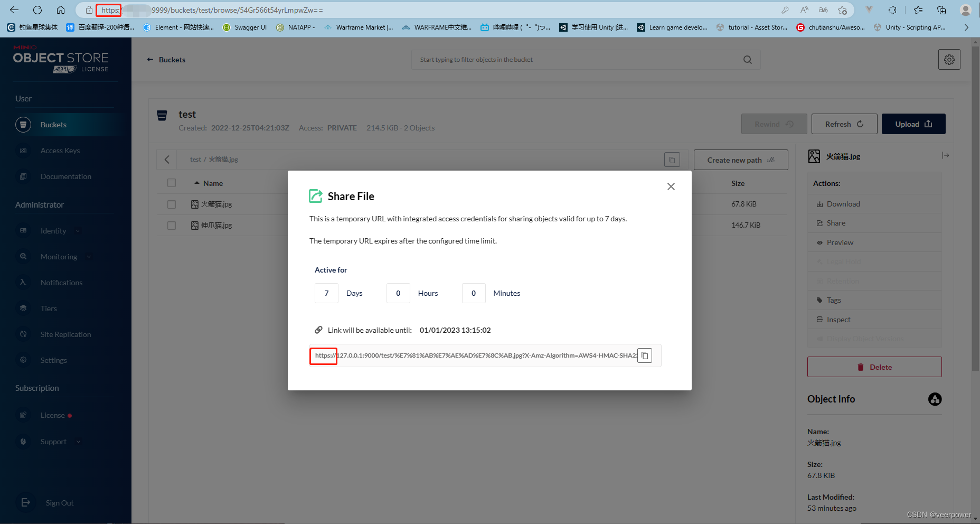Collapse object details panel arrow icon

(945, 155)
